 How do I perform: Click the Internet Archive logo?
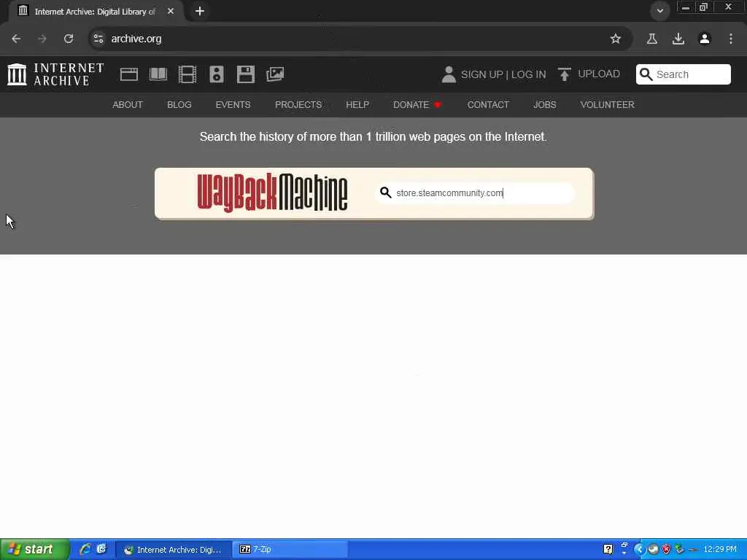(x=55, y=74)
